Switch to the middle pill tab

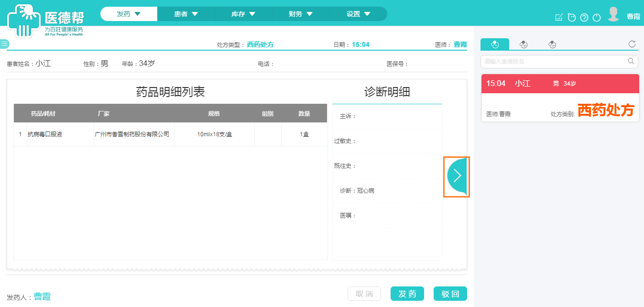[x=524, y=44]
